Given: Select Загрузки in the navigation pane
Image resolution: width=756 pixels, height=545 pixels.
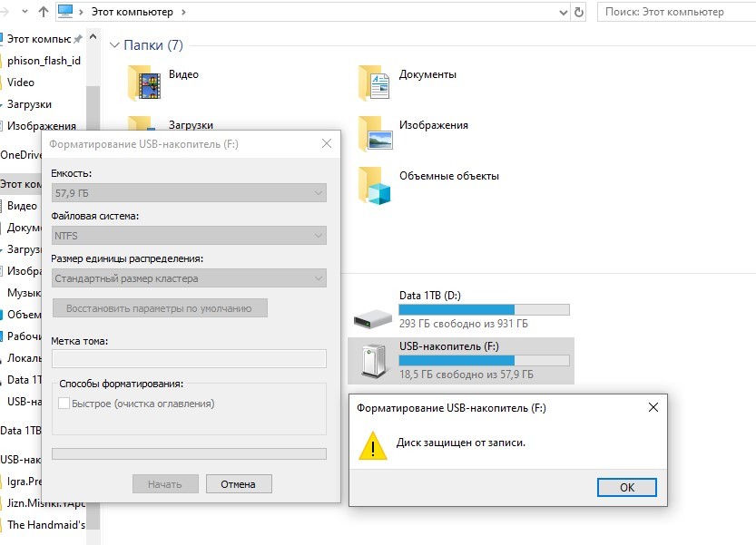Looking at the screenshot, I should (x=29, y=104).
